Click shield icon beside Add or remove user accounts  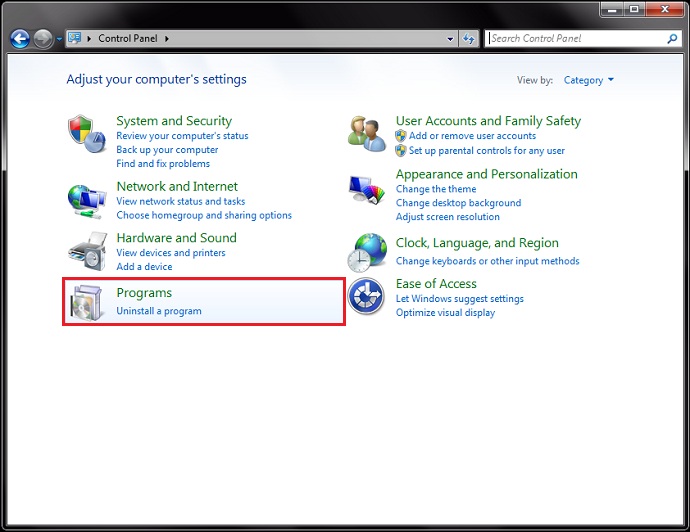400,136
